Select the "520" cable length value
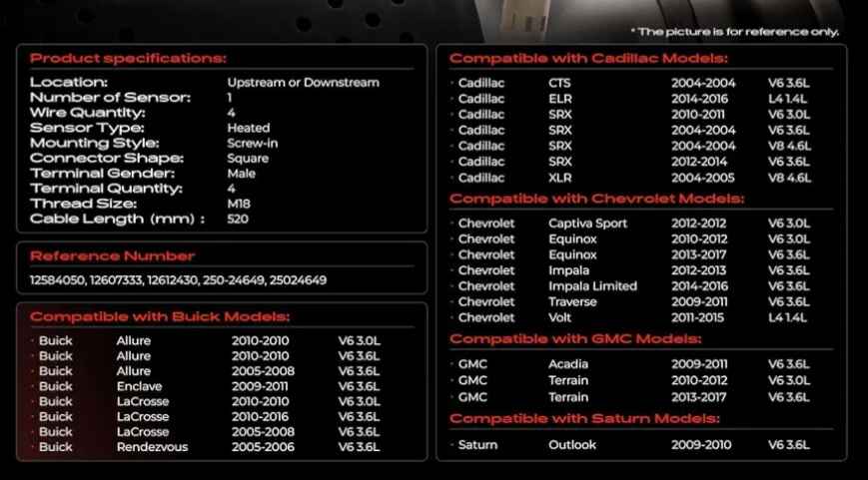868x480 pixels. click(x=238, y=219)
